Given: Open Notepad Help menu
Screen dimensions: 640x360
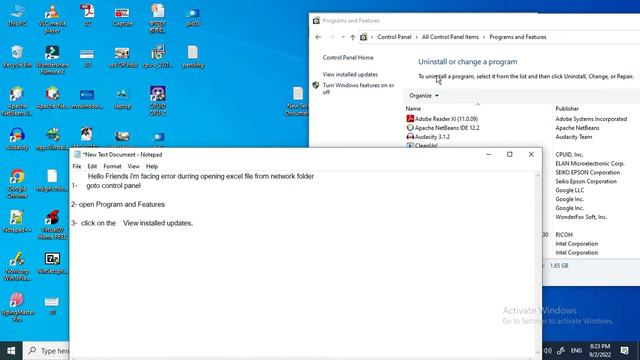Looking at the screenshot, I should (152, 167).
